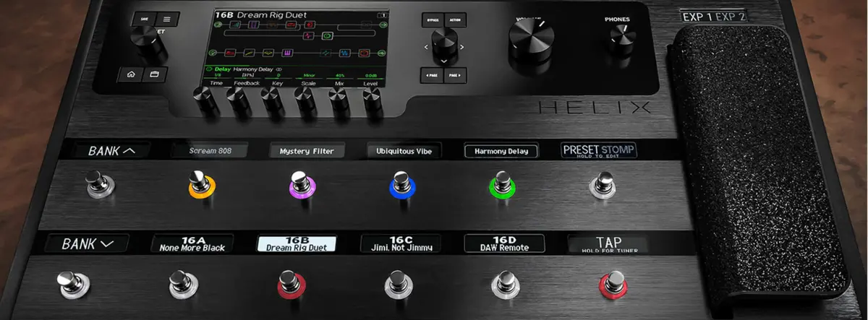Go to the next parameter page with PAGE >
Image resolution: width=868 pixels, height=320 pixels.
[x=455, y=75]
